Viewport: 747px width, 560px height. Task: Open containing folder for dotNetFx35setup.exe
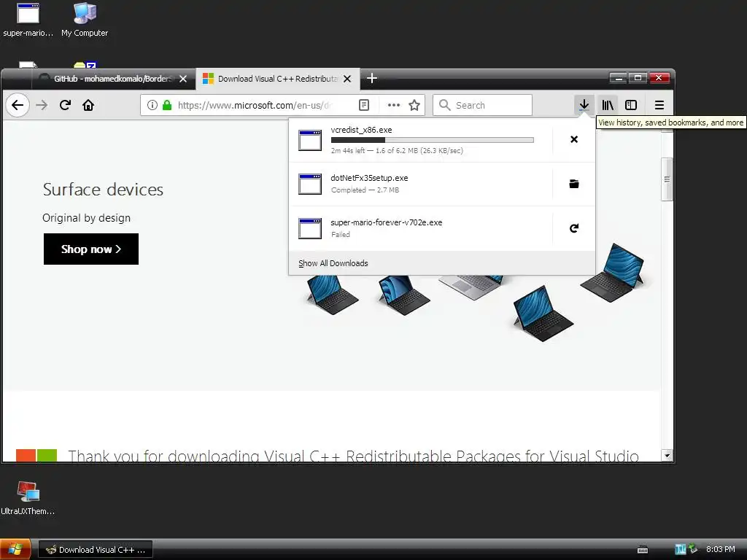pyautogui.click(x=574, y=184)
